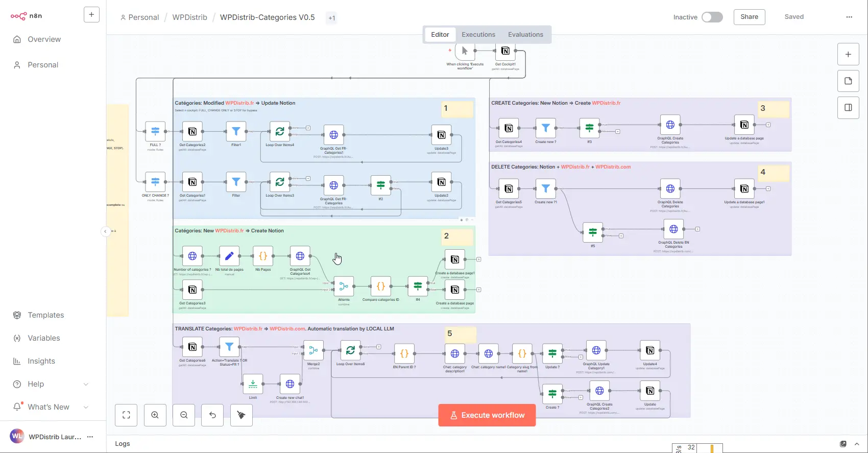Select the EN Parent ID ? code node
Screen dimensions: 868x453
[404, 353]
